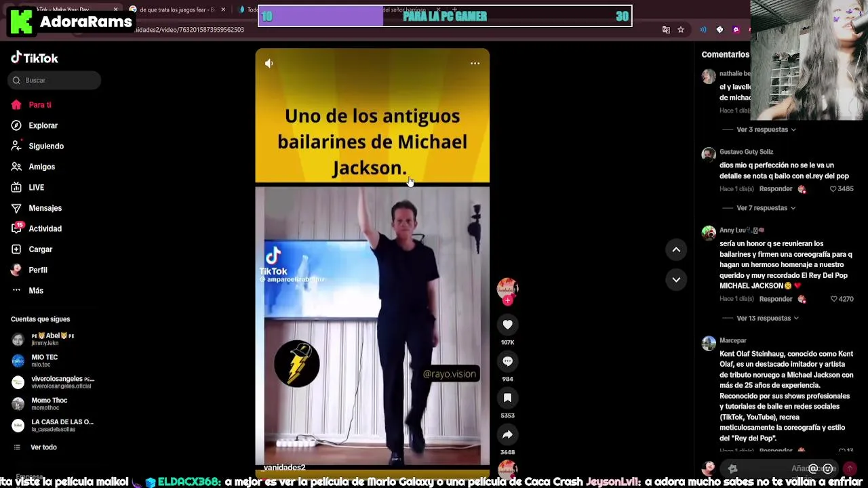Click the @rayo.vision tag on video

point(450,374)
